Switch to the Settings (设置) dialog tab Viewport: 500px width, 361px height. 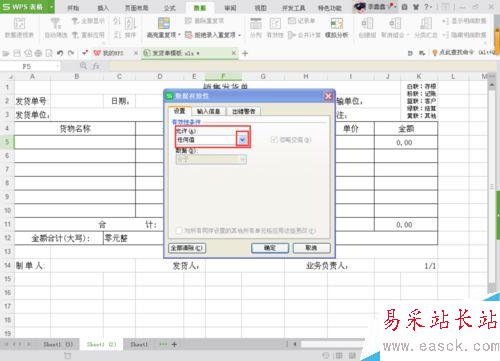[179, 111]
